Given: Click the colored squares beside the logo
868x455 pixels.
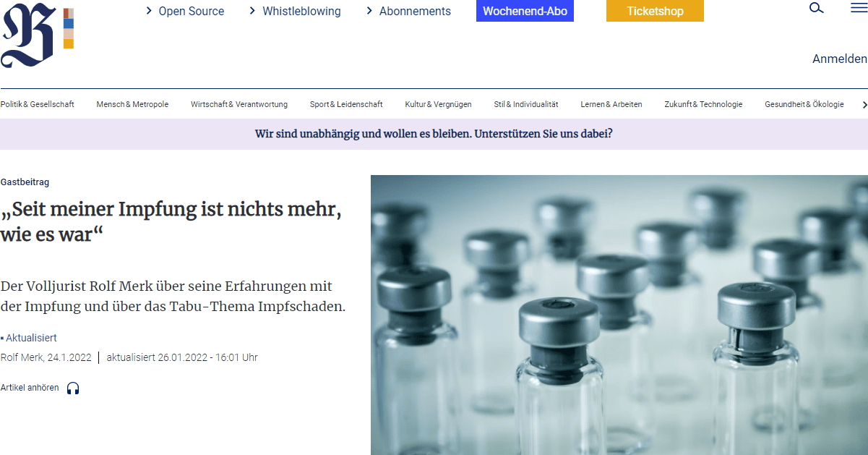Looking at the screenshot, I should (x=69, y=29).
